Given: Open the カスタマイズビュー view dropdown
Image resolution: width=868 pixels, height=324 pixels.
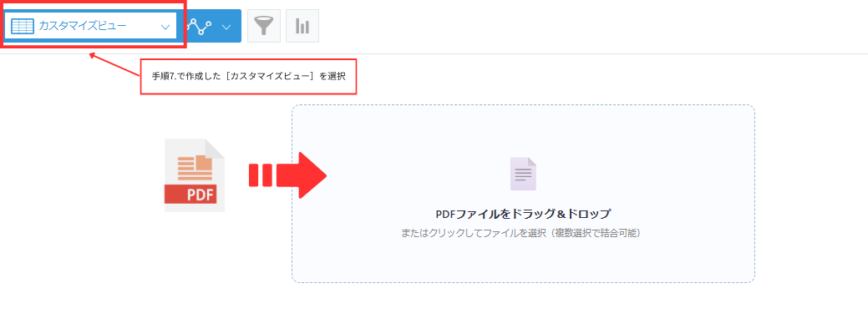Looking at the screenshot, I should (91, 26).
